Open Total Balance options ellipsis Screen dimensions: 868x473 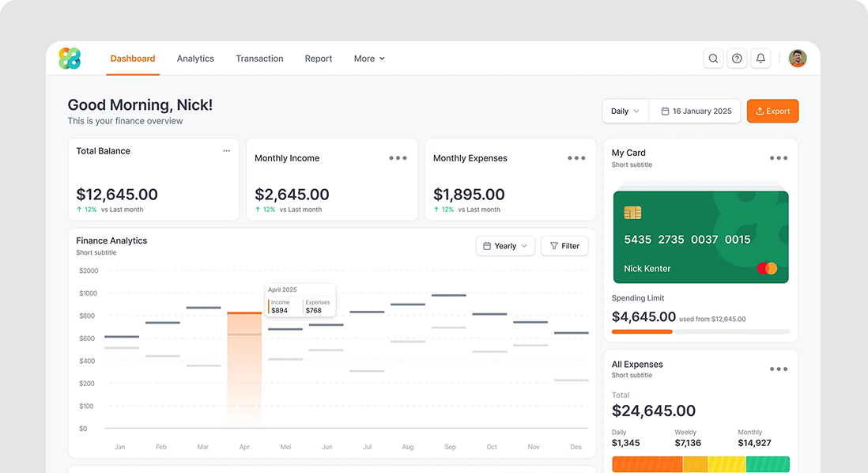(x=226, y=150)
